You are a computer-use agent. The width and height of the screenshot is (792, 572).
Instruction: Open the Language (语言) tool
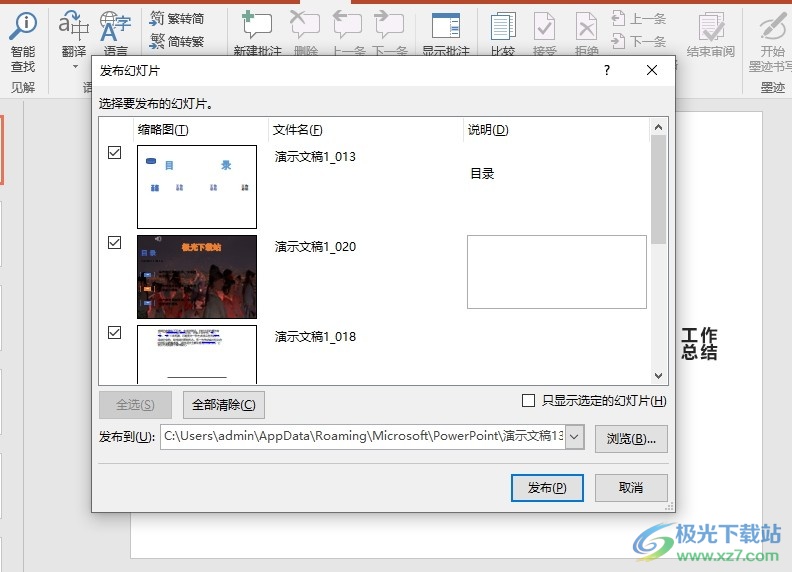[x=115, y=33]
